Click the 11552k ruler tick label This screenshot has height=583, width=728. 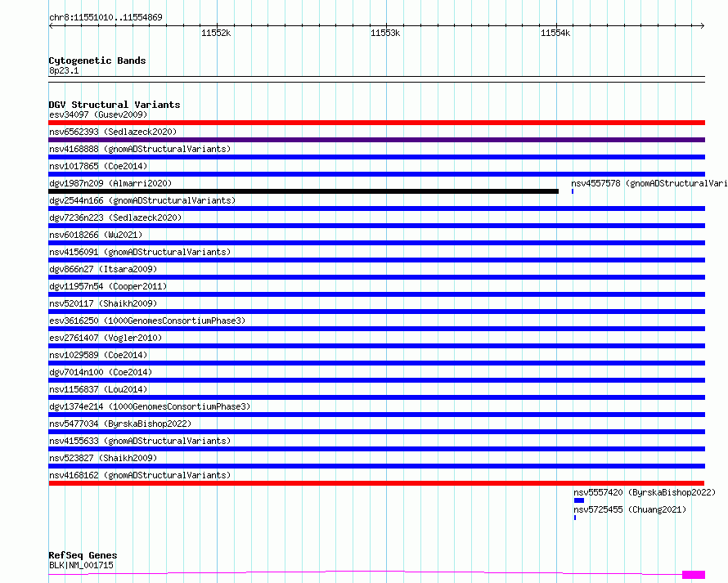[x=216, y=33]
